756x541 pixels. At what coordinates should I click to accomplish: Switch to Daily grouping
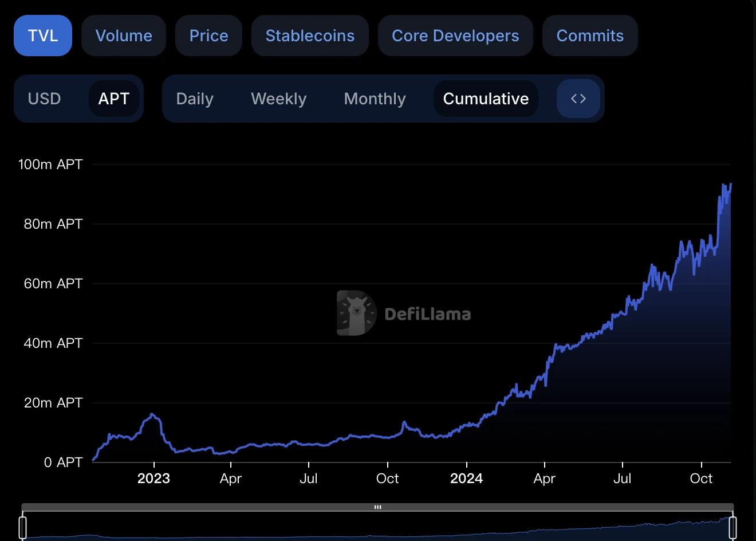(x=195, y=99)
